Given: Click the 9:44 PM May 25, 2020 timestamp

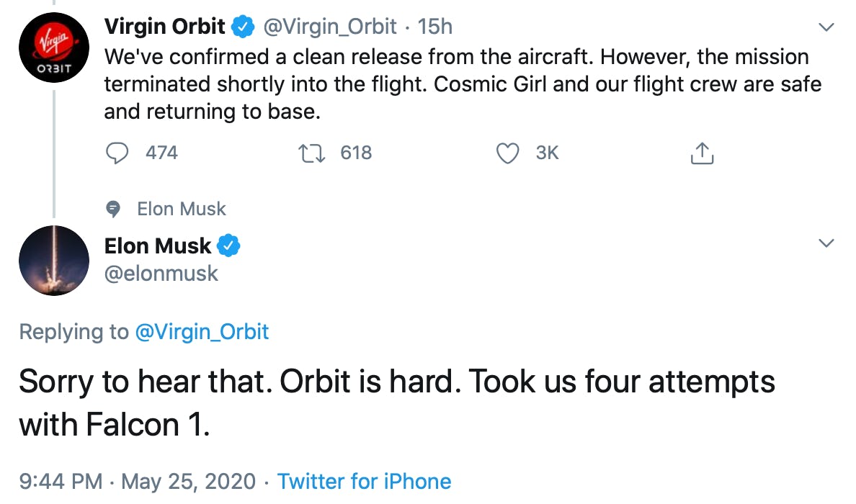Looking at the screenshot, I should point(137,481).
